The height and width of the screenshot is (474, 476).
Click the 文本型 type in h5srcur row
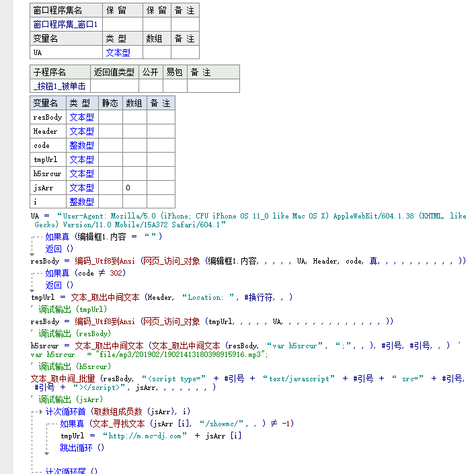click(x=81, y=173)
